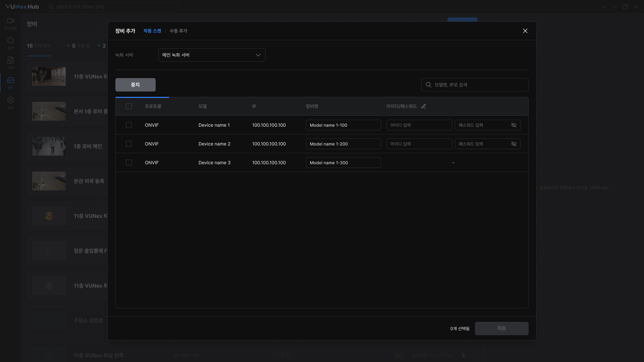Click the chevron-down icon in title bar

click(x=603, y=7)
